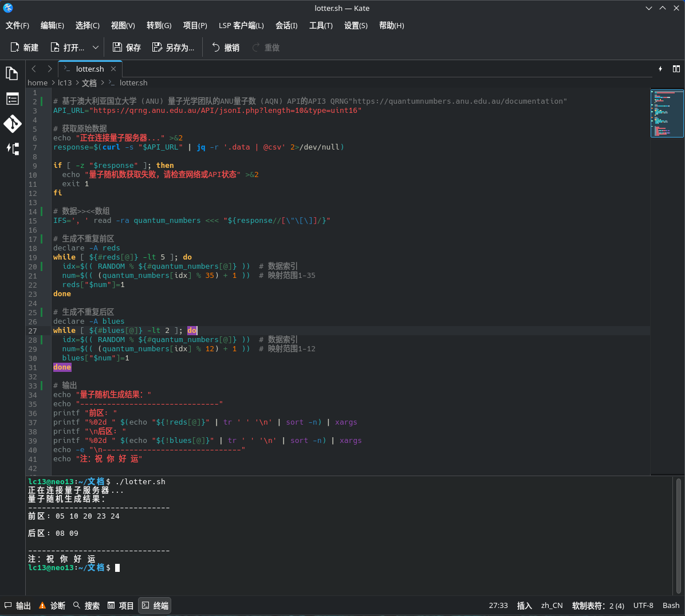Open the Bash syntax mode selector
The height and width of the screenshot is (616, 685).
pos(671,606)
